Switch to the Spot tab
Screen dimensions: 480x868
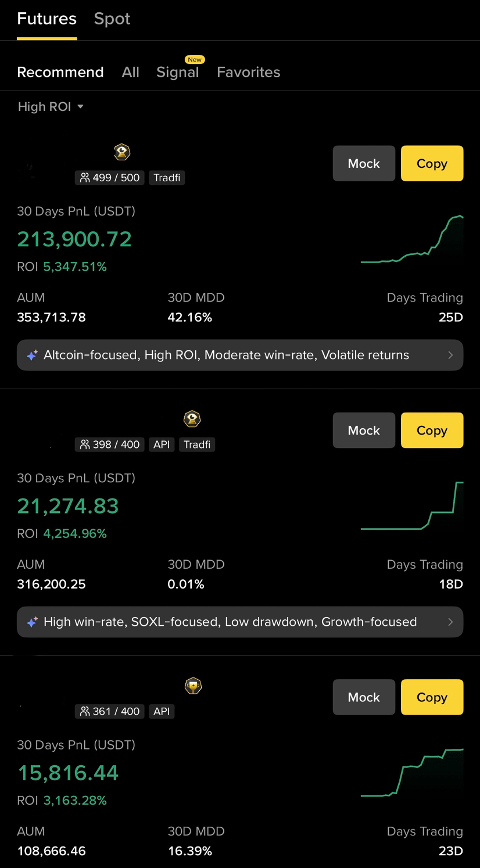point(112,19)
